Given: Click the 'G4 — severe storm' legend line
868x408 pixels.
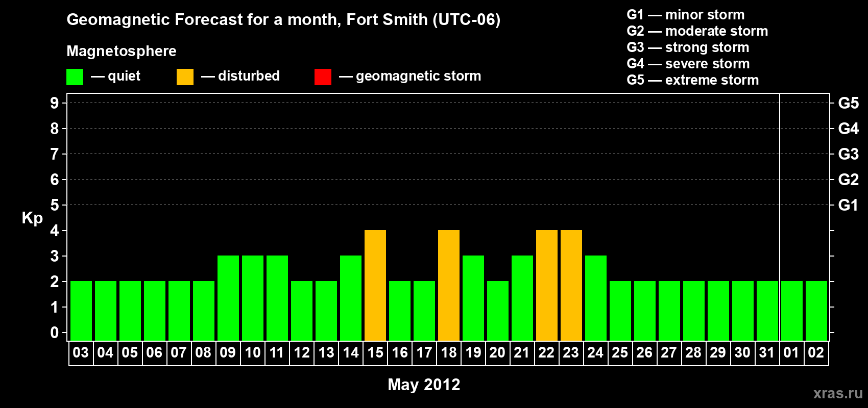Looking at the screenshot, I should coord(688,64).
